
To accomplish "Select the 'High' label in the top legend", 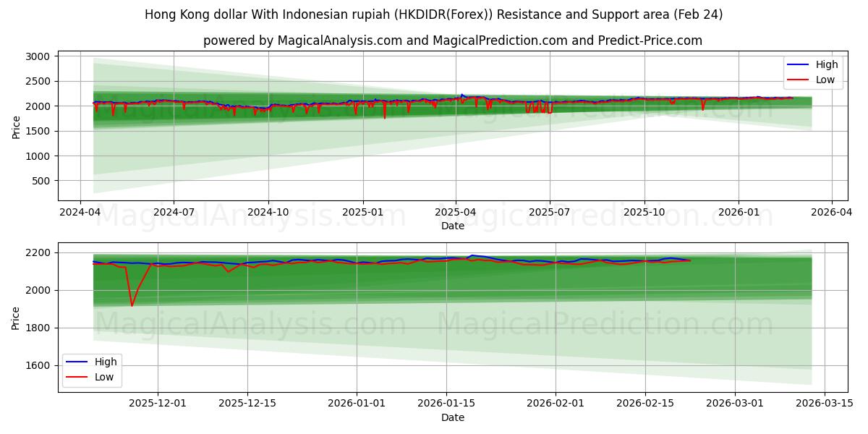I will coord(829,64).
